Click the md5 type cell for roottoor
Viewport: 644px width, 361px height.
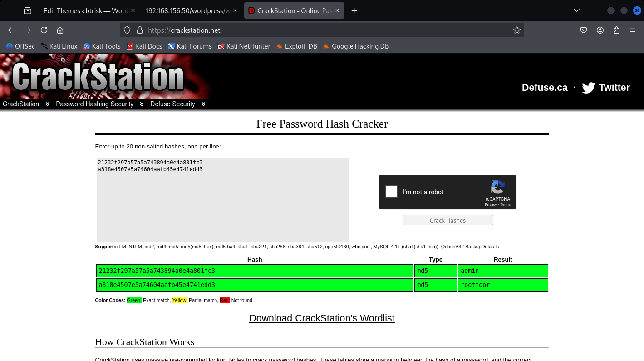[436, 285]
